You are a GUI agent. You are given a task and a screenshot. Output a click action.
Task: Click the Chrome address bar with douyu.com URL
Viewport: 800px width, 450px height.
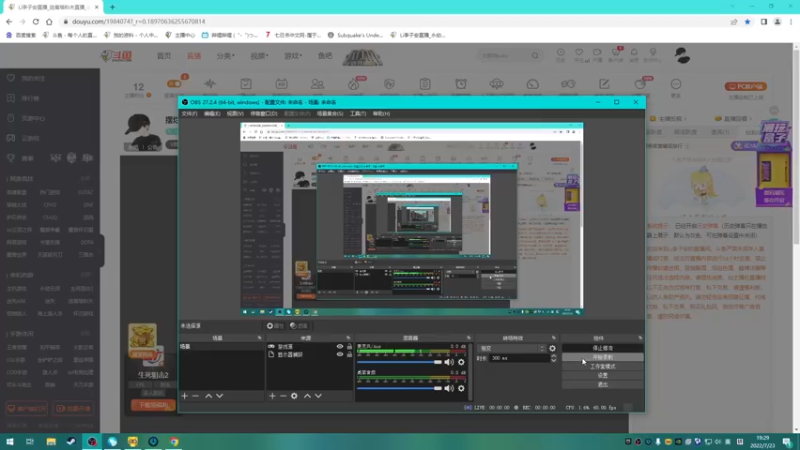point(393,21)
